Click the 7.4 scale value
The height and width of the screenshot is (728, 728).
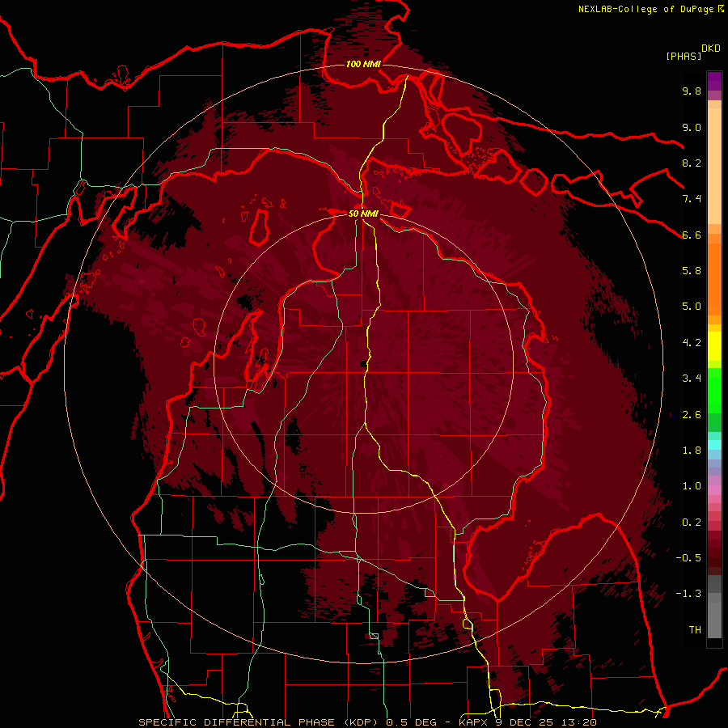692,199
